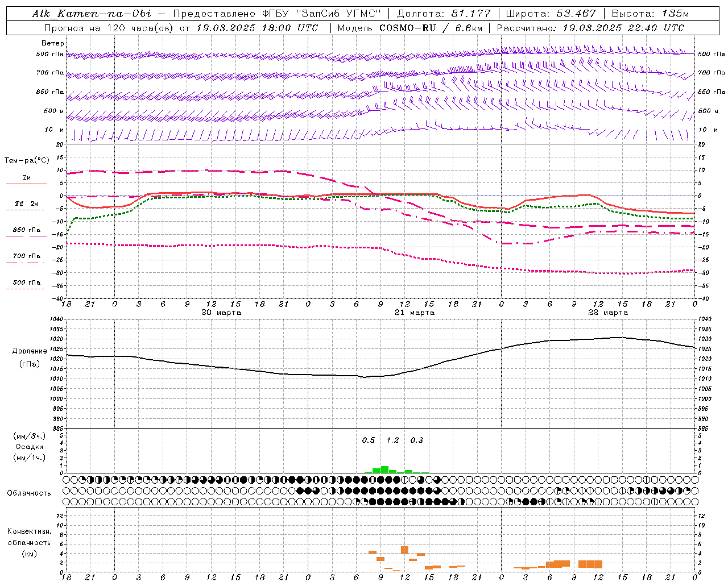Click the highest orange convective cloud block
The height and width of the screenshot is (582, 728).
[x=405, y=550]
